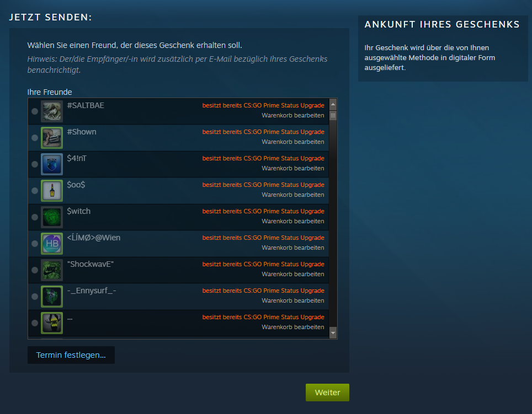Click "besitzt bereits" notice in $witch row
The width and height of the screenshot is (532, 414).
263,211
